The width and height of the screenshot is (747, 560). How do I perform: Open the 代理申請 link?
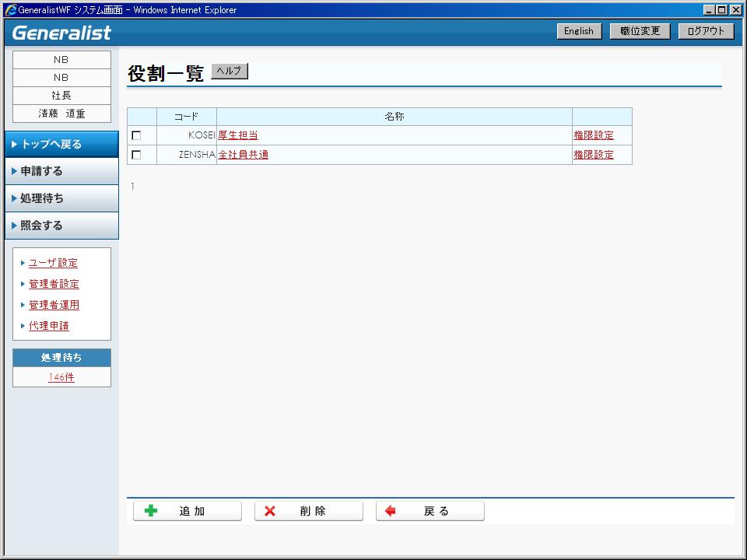pyautogui.click(x=49, y=326)
